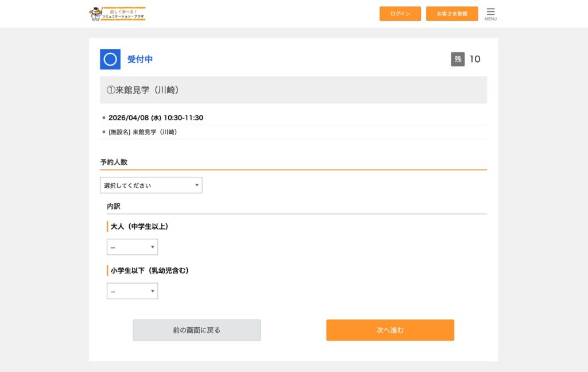Screen dimensions: 588x372
Task: Click the 小学生以下（乳幼児含む） label
Action: coord(150,270)
